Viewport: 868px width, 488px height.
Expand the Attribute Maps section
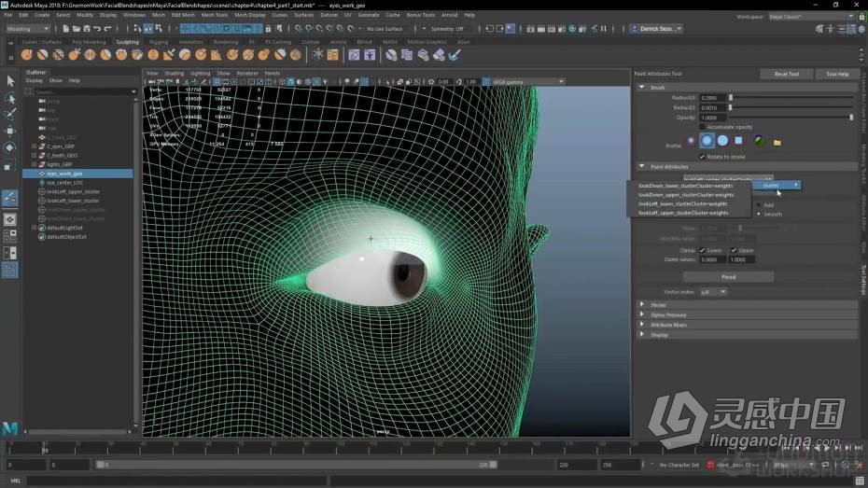pyautogui.click(x=641, y=325)
